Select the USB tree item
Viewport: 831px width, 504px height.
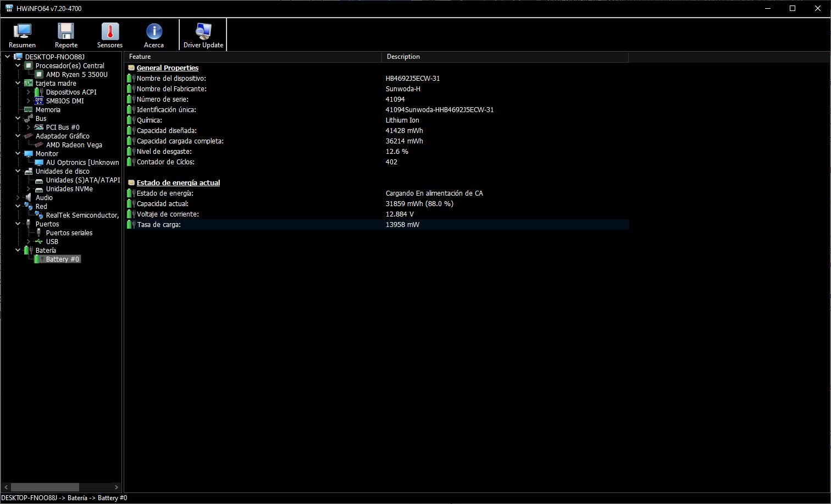pyautogui.click(x=52, y=241)
